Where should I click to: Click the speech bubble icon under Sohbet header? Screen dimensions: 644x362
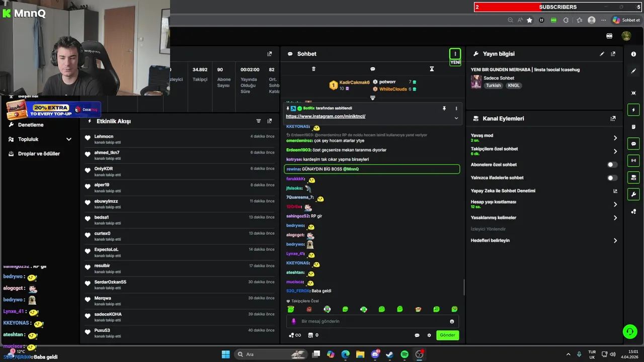[x=372, y=69]
